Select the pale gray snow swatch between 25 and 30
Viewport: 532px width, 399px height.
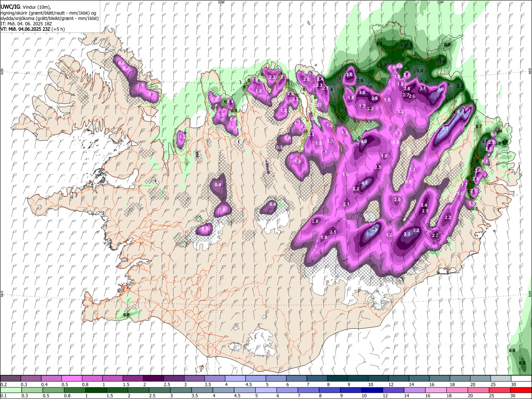[501, 379]
